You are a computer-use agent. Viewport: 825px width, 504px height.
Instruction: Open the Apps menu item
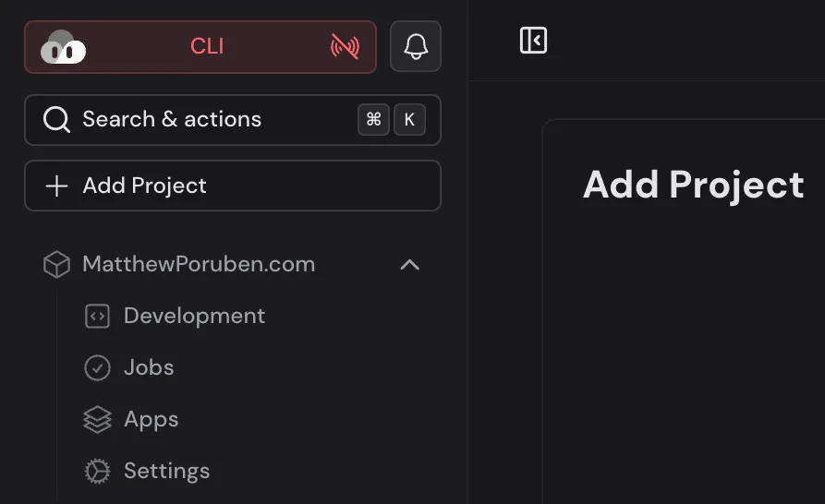click(x=152, y=420)
